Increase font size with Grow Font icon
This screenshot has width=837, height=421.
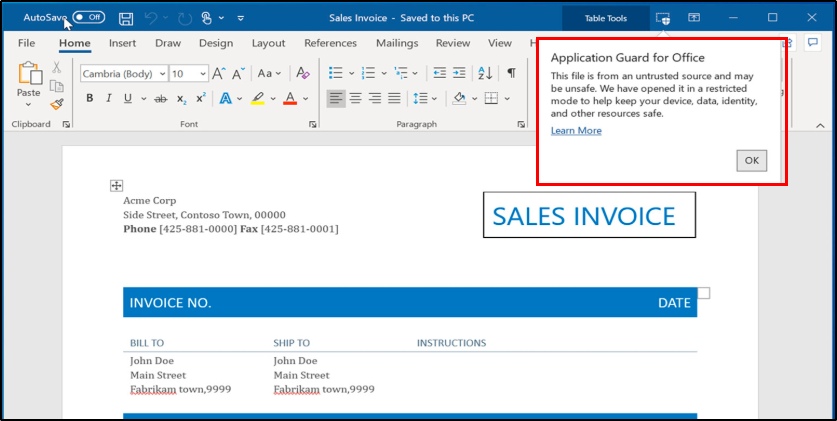[x=219, y=73]
